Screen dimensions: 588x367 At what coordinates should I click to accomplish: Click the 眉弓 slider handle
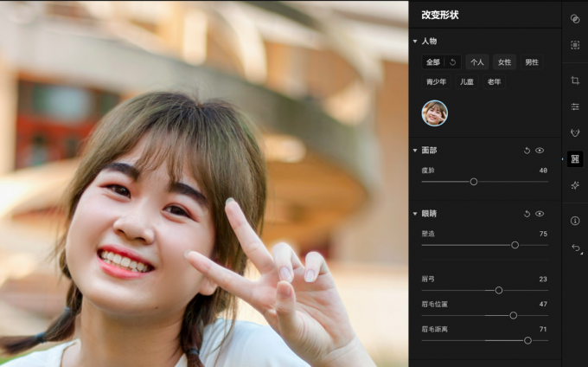click(499, 291)
